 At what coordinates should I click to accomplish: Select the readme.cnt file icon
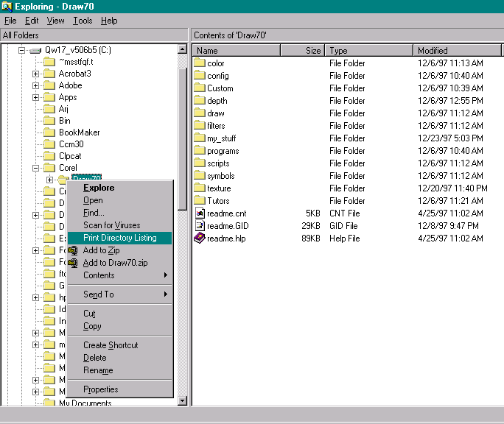coord(200,213)
